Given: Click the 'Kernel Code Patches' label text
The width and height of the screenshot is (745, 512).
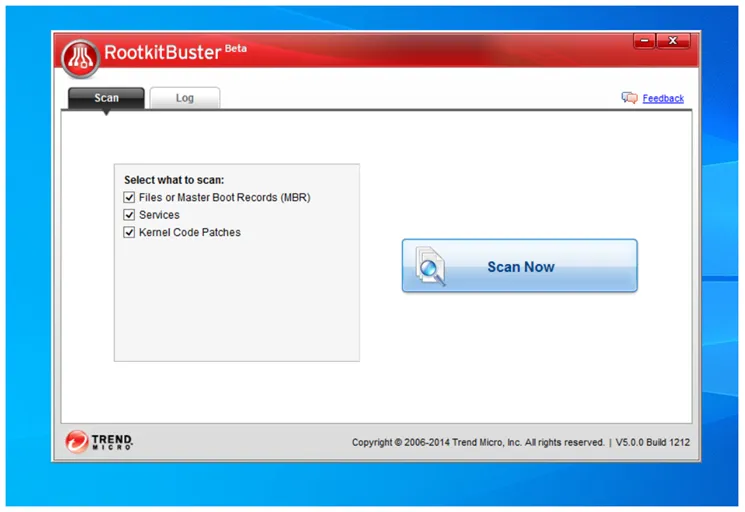Looking at the screenshot, I should pyautogui.click(x=190, y=232).
